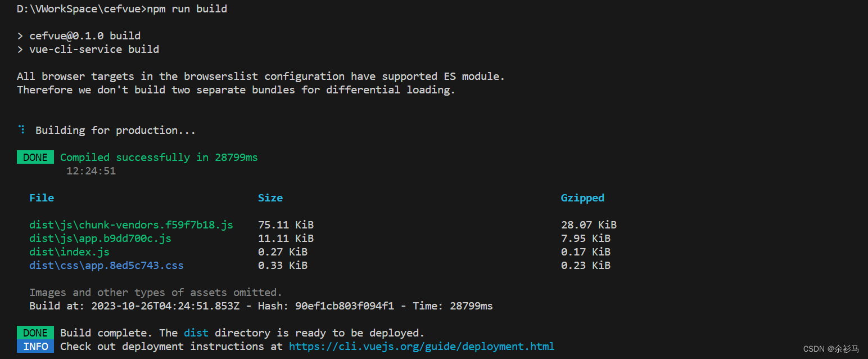This screenshot has height=359, width=868.
Task: Click the green DONE badge near Compiled successfully
Action: (35, 157)
